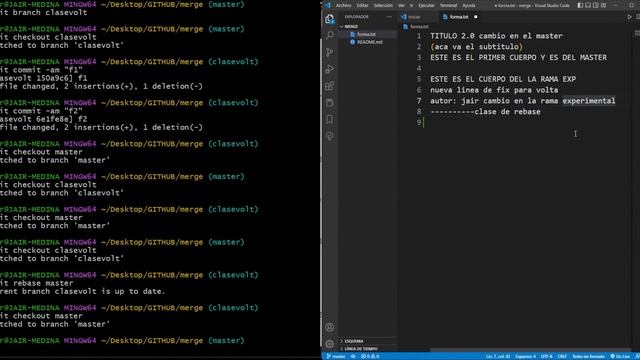Open the Ejecutar menu
Viewport: 640px width, 360px height.
coord(426,5)
